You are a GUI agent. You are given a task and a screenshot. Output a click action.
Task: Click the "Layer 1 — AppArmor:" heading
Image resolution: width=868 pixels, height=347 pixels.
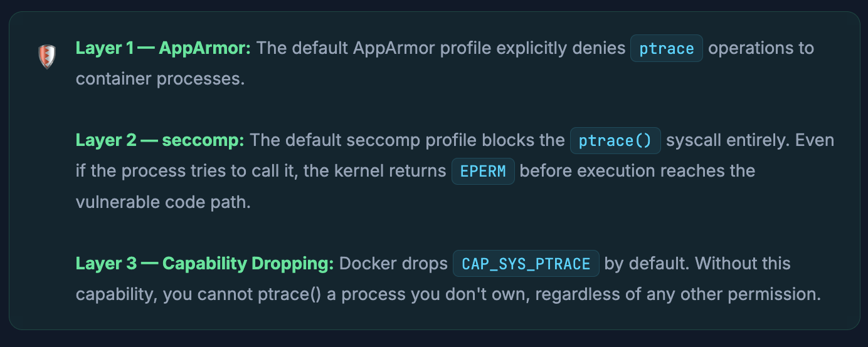pos(163,48)
